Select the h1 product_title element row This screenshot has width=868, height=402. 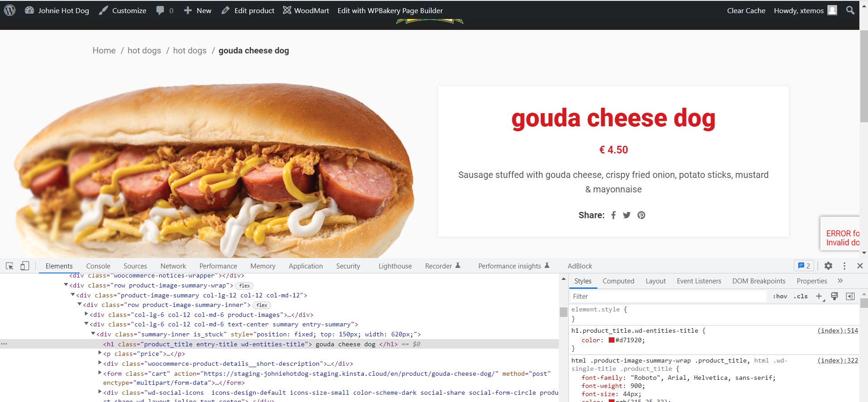(x=279, y=344)
